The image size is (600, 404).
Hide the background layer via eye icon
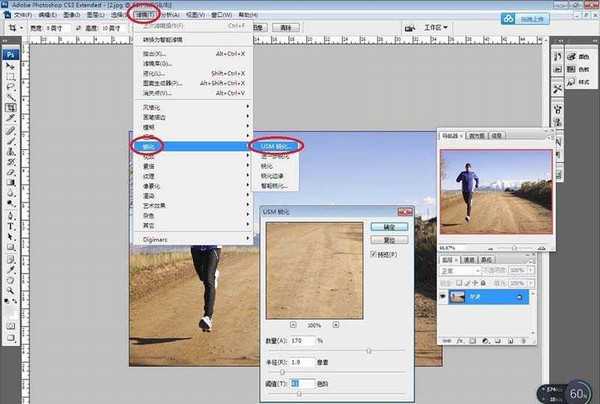pyautogui.click(x=443, y=296)
